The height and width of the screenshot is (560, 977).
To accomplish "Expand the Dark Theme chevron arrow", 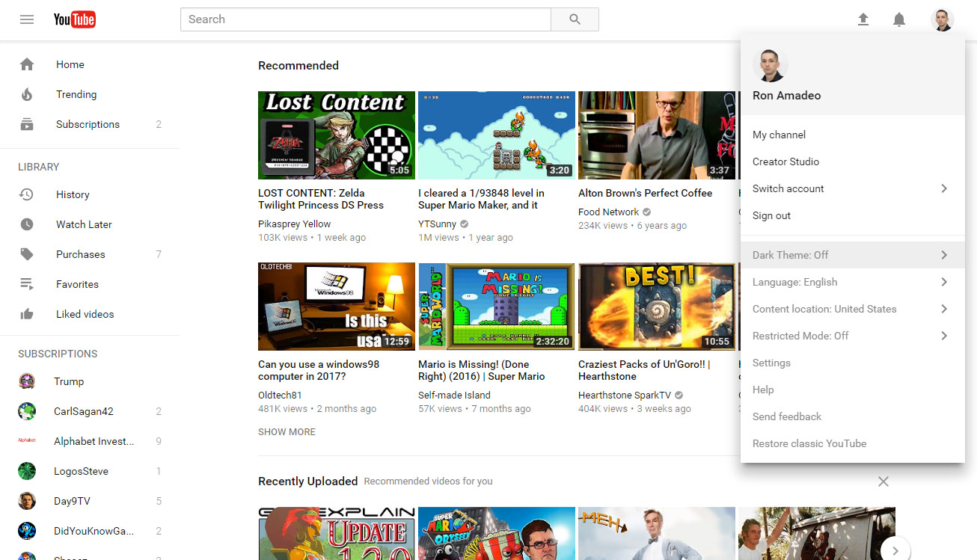I will (944, 255).
